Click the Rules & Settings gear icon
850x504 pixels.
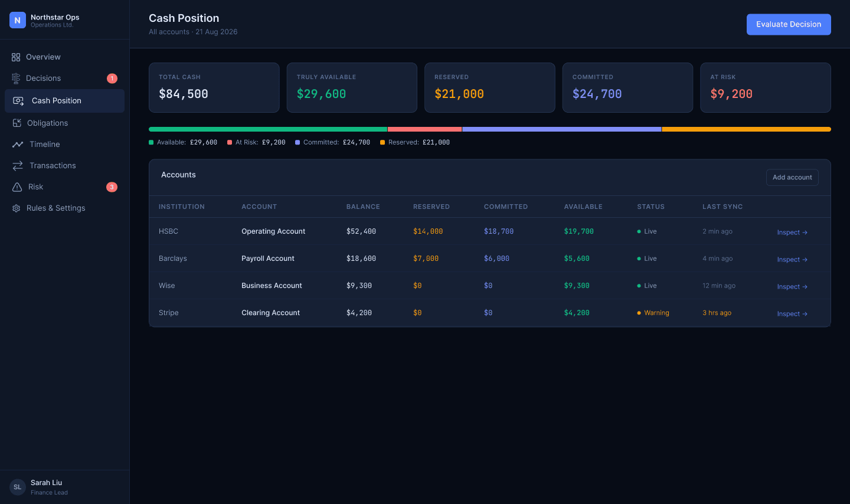click(x=16, y=208)
